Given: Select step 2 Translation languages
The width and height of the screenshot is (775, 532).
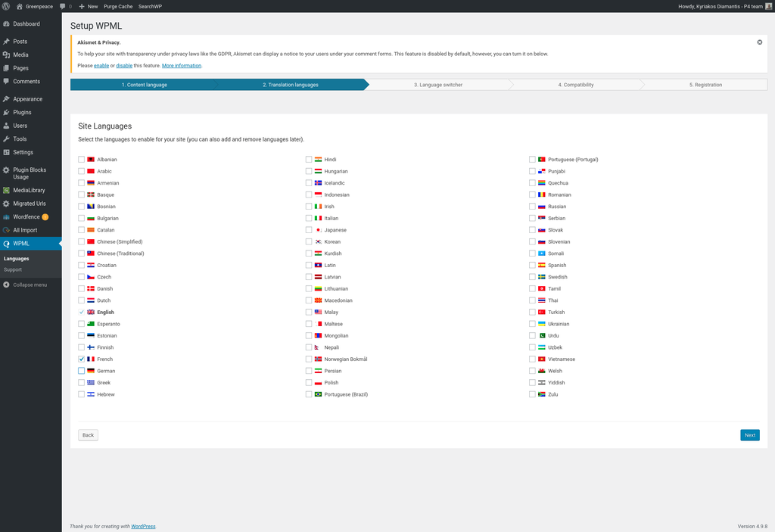Looking at the screenshot, I should pos(291,85).
